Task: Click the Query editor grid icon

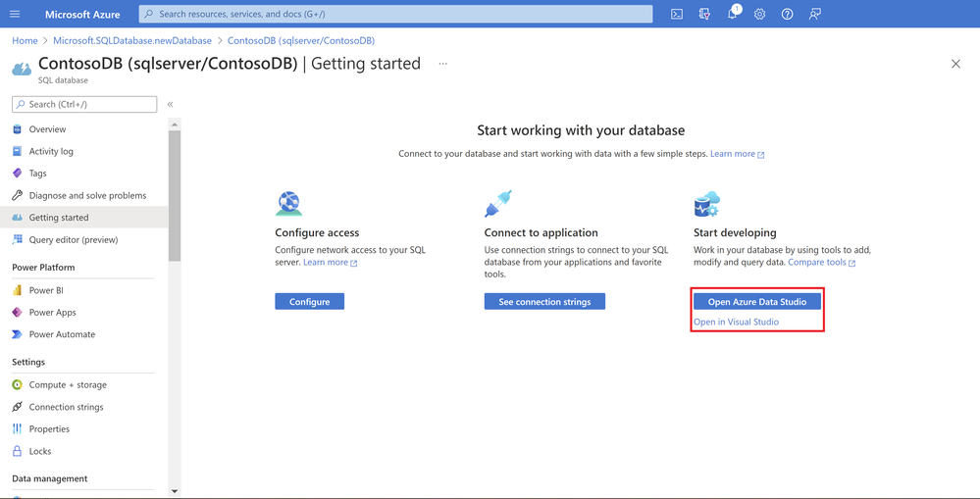Action: tap(18, 239)
